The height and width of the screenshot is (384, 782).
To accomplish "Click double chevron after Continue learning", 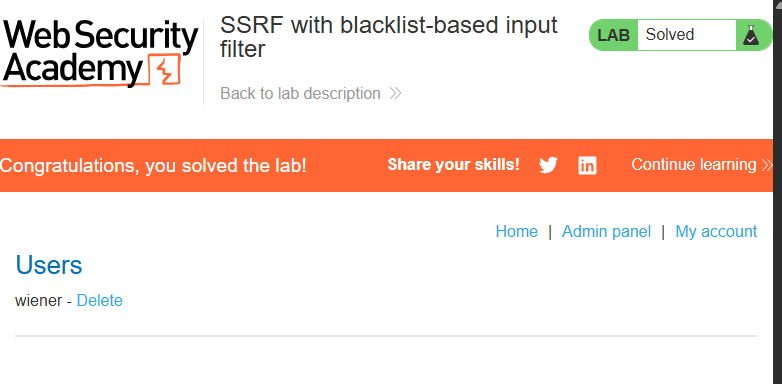I will coord(767,165).
